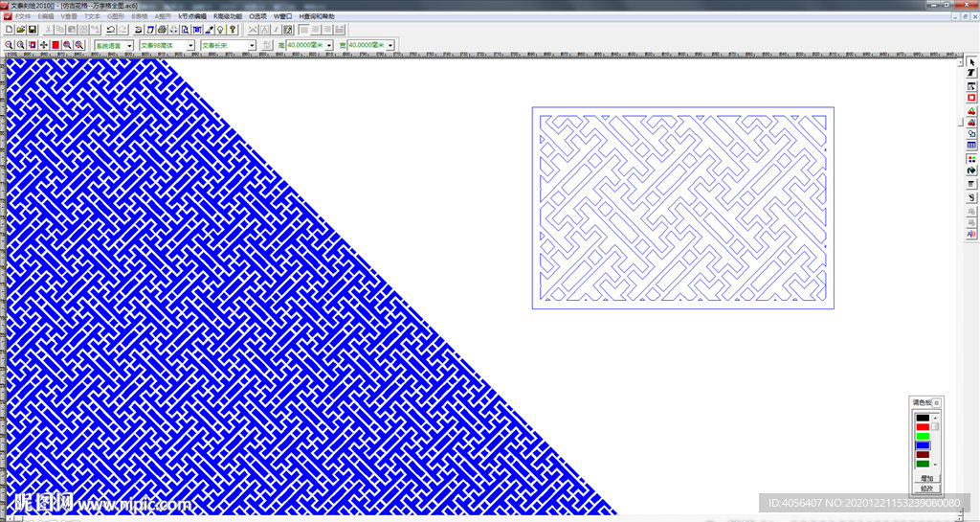This screenshot has width=980, height=522.
Task: Click the 增加 button in color palette
Action: coord(926,478)
